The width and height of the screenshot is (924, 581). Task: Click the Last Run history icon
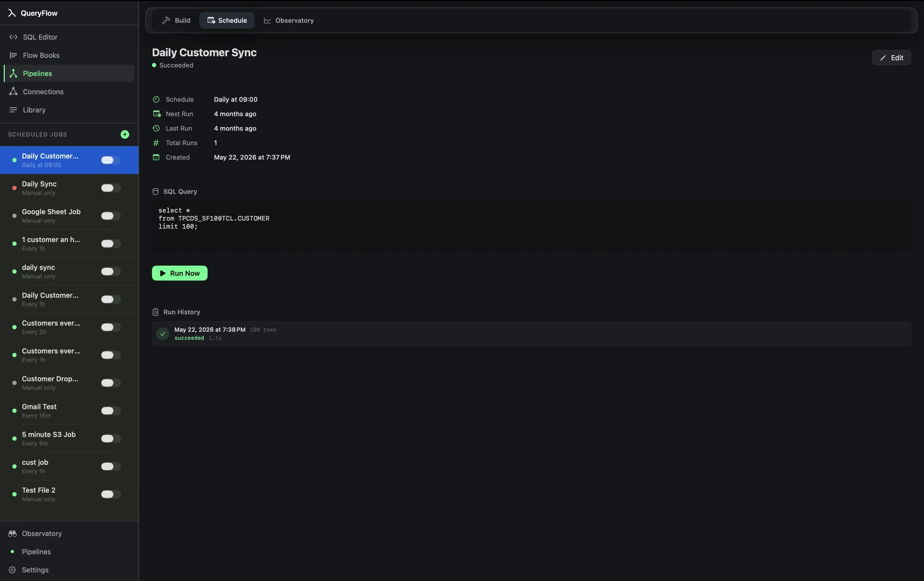tap(156, 128)
